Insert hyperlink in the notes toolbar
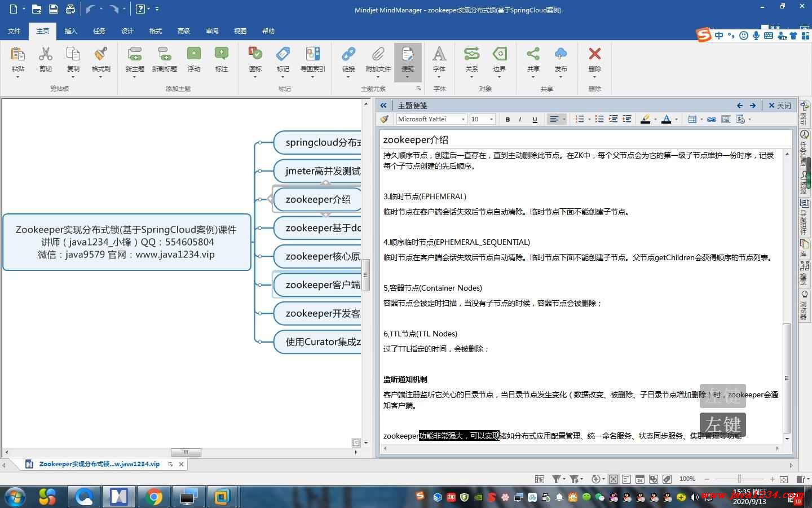 tap(712, 119)
